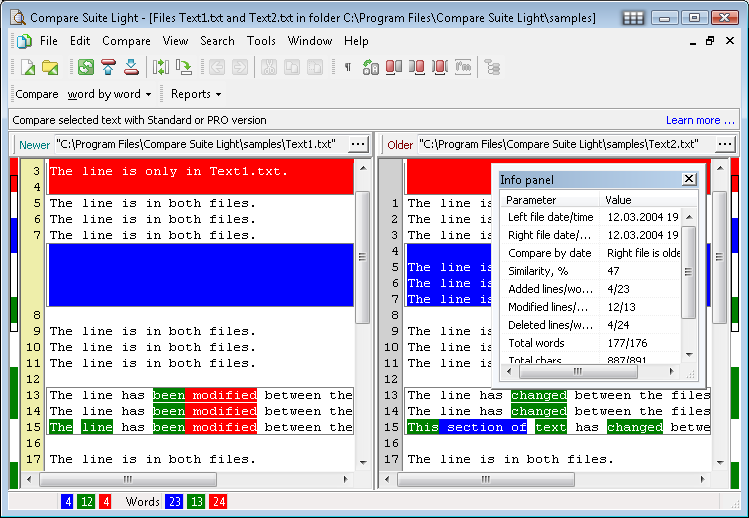
Task: Click the green Refresh comparison icon
Action: (86, 67)
